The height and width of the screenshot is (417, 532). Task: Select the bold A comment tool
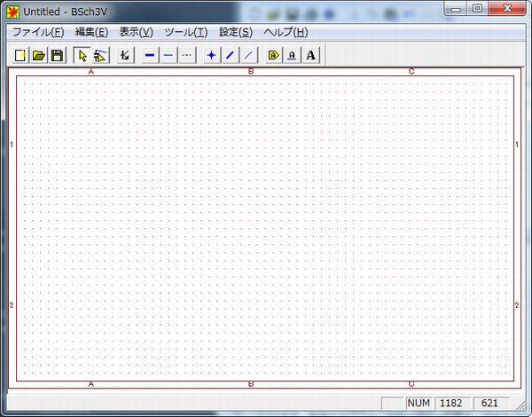(x=310, y=55)
